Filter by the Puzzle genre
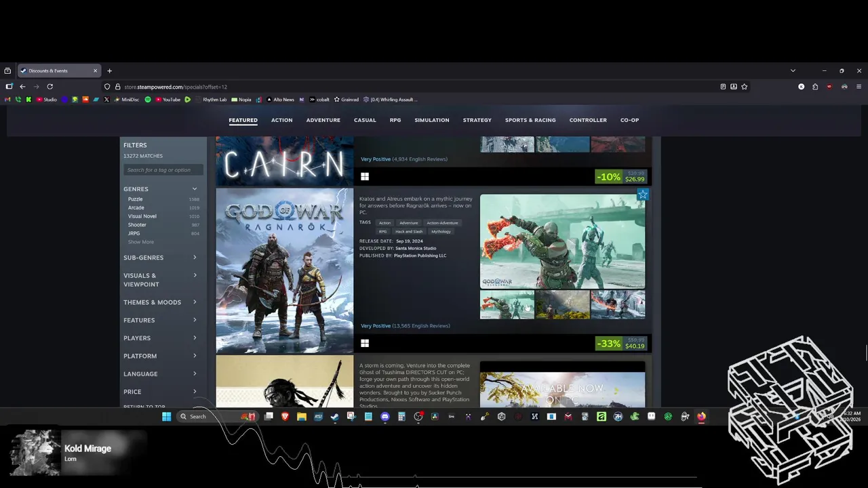This screenshot has height=488, width=868. click(x=136, y=199)
